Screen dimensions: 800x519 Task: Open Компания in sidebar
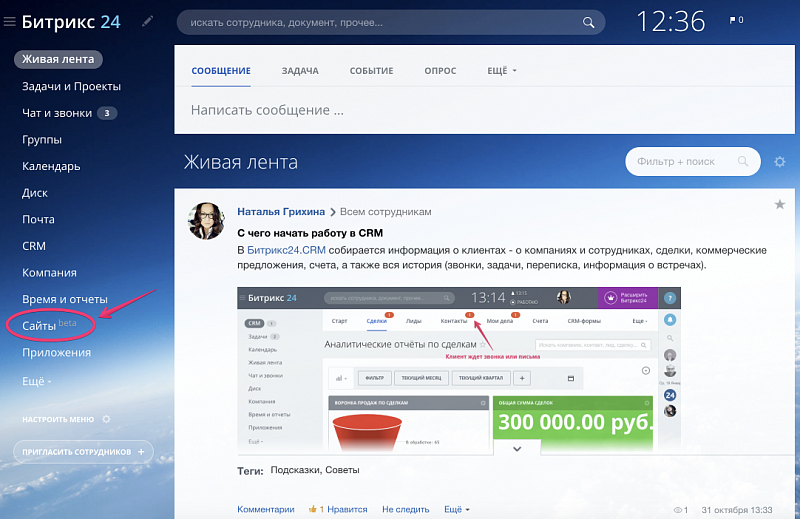(x=49, y=273)
